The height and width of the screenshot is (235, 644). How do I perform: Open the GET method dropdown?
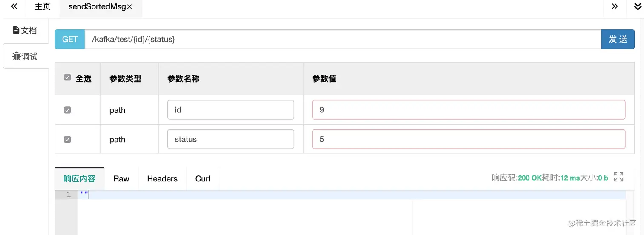70,39
